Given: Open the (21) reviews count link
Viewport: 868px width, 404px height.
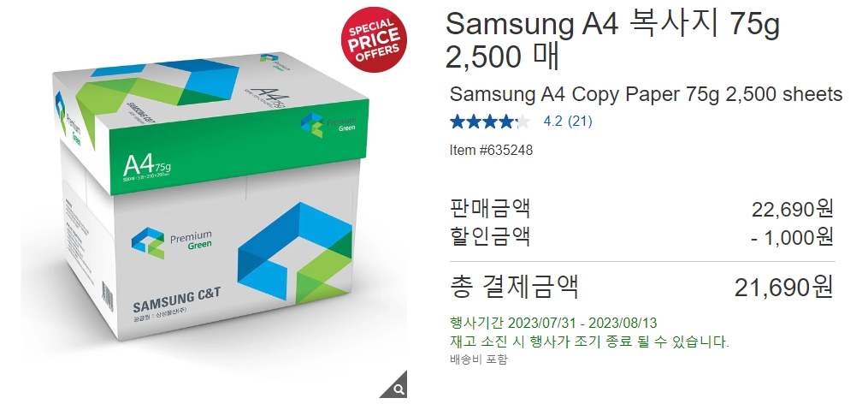Looking at the screenshot, I should [580, 122].
